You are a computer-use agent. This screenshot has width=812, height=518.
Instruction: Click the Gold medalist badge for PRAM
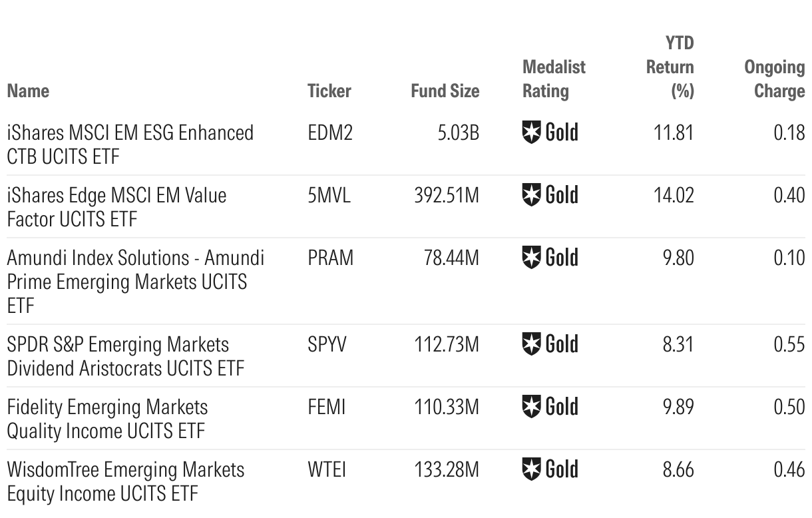pyautogui.click(x=550, y=257)
